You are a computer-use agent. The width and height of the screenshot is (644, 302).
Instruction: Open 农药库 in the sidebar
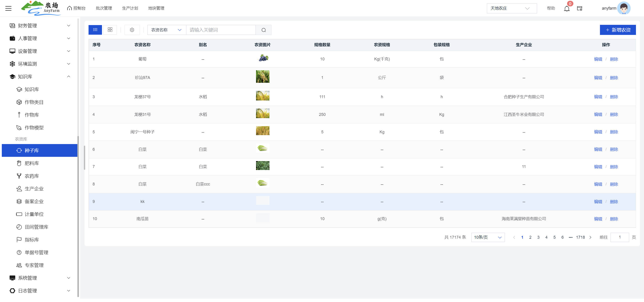pyautogui.click(x=32, y=176)
